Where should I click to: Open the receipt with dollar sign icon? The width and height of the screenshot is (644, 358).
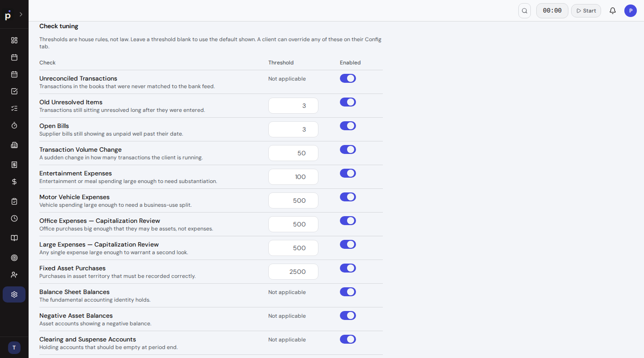[14, 165]
